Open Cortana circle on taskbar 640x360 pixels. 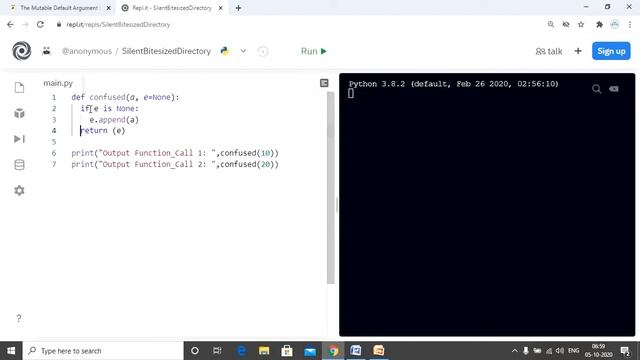[x=195, y=351]
